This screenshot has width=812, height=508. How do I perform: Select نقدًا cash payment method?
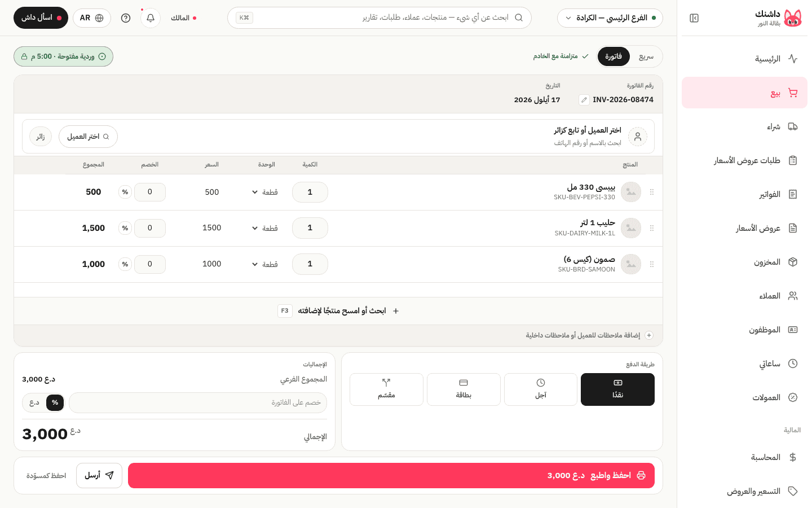[617, 389]
